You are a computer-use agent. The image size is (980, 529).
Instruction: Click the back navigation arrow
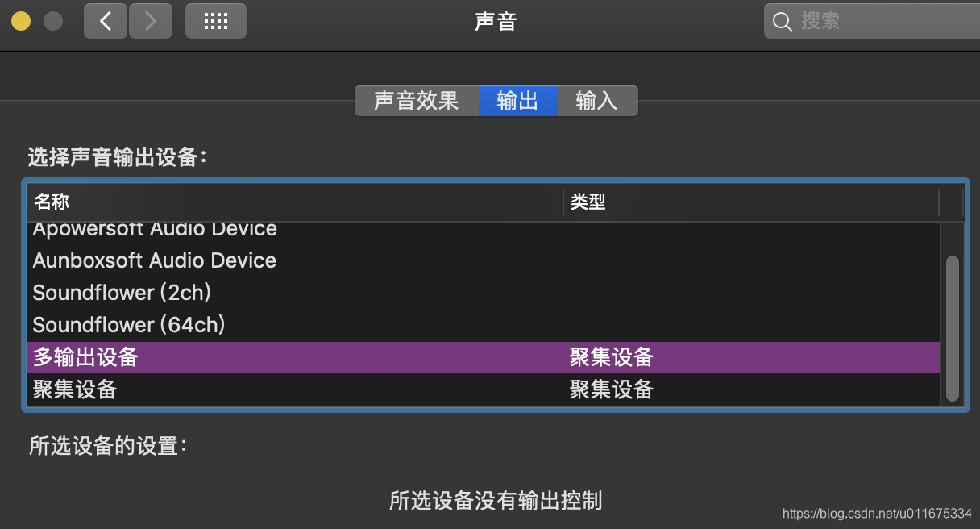(x=106, y=21)
